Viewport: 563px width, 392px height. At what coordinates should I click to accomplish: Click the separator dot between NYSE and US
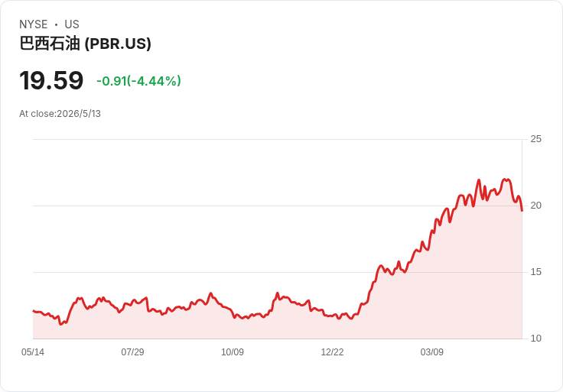coord(56,24)
